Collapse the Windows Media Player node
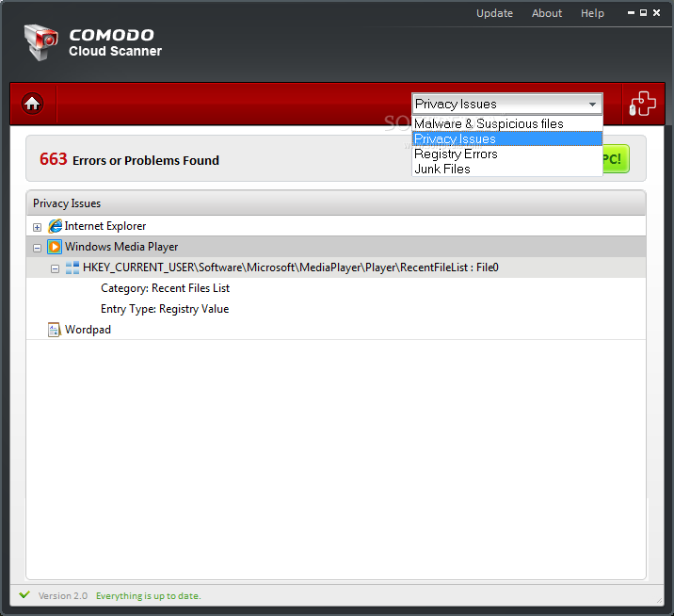674x616 pixels. (x=38, y=248)
